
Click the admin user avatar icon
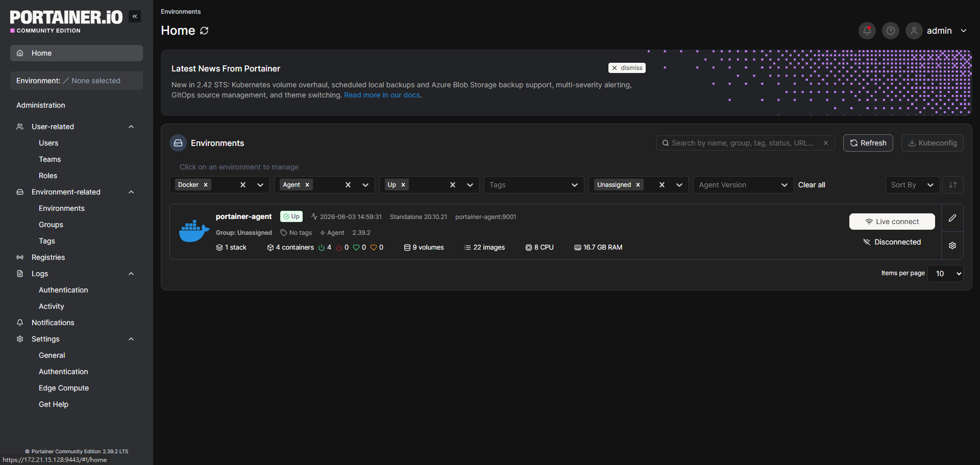pyautogui.click(x=914, y=31)
